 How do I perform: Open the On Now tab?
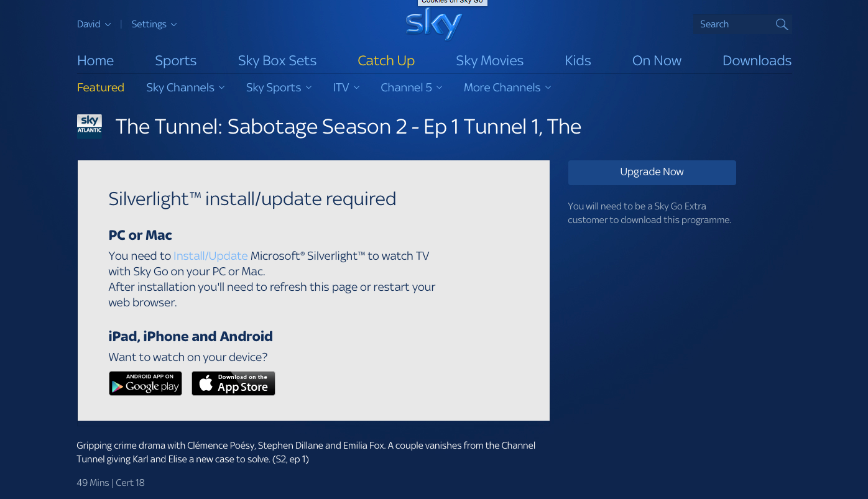tap(657, 60)
